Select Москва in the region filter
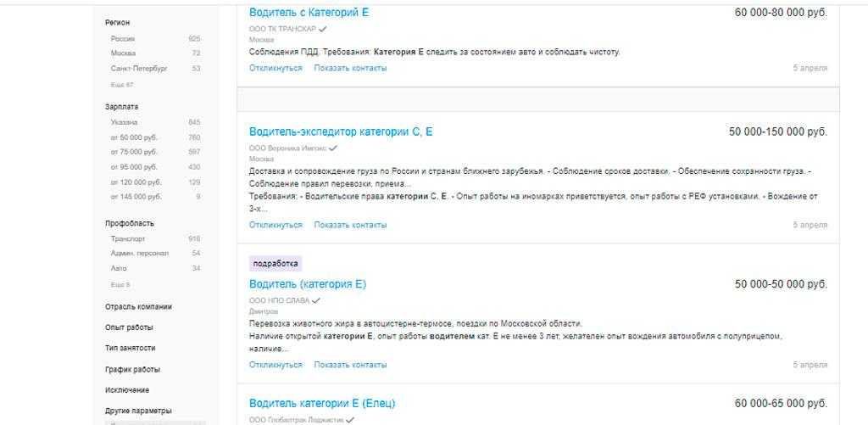This screenshot has width=868, height=425. click(123, 53)
